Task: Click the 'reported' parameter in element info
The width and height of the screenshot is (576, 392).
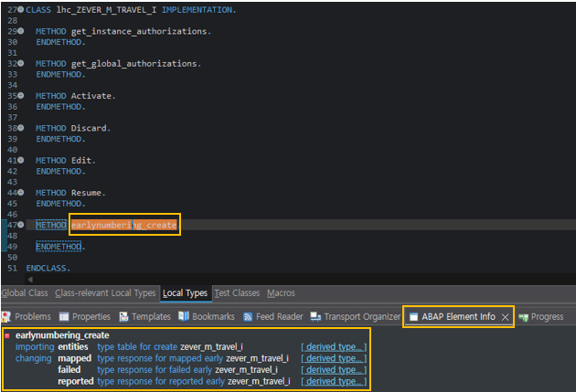Action: click(x=76, y=381)
